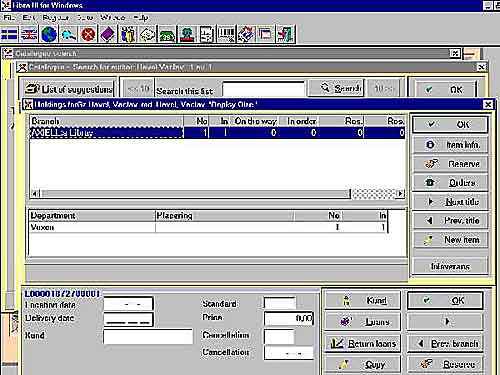Image resolution: width=500 pixels, height=375 pixels.
Task: Click the exit door toolbar icon
Action: [285, 34]
